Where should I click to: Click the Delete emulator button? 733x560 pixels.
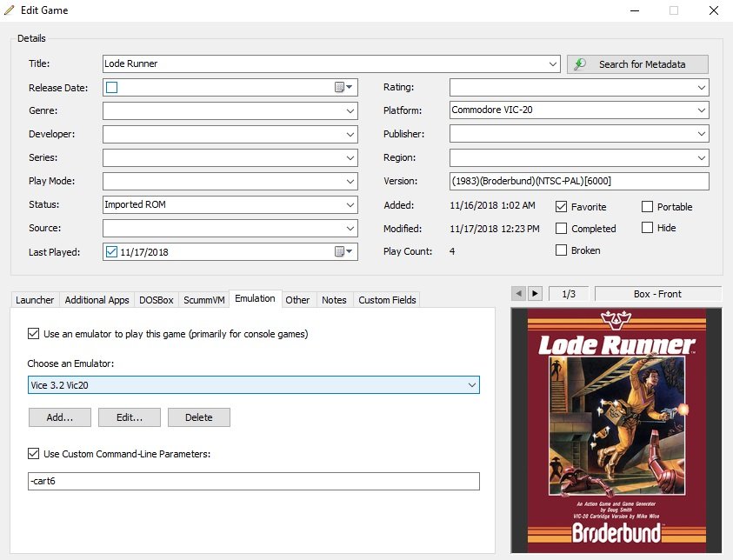pos(198,417)
